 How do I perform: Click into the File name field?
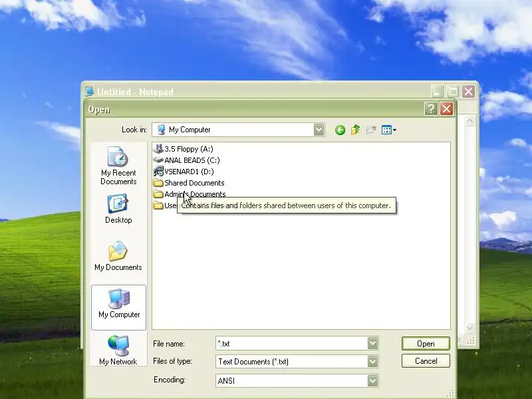click(x=291, y=343)
